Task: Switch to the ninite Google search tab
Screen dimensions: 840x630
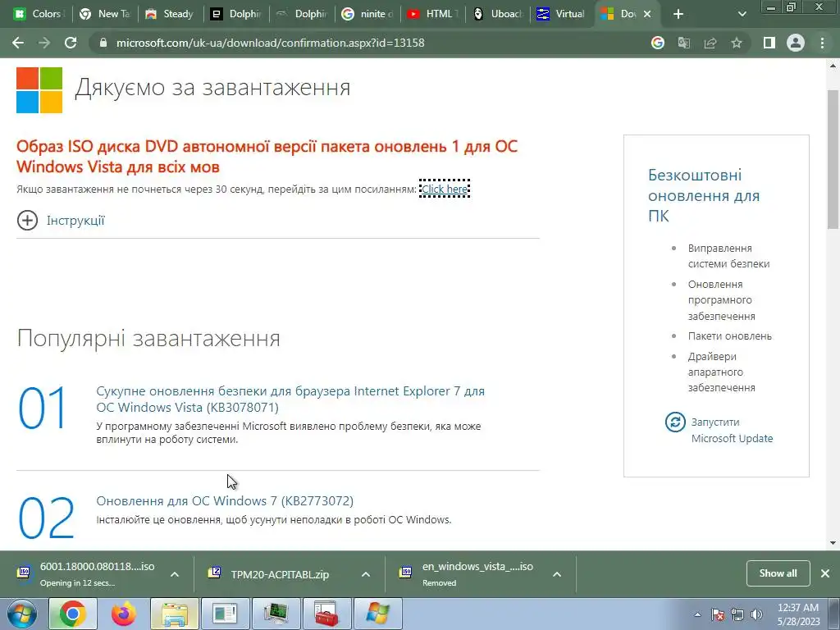Action: (367, 14)
